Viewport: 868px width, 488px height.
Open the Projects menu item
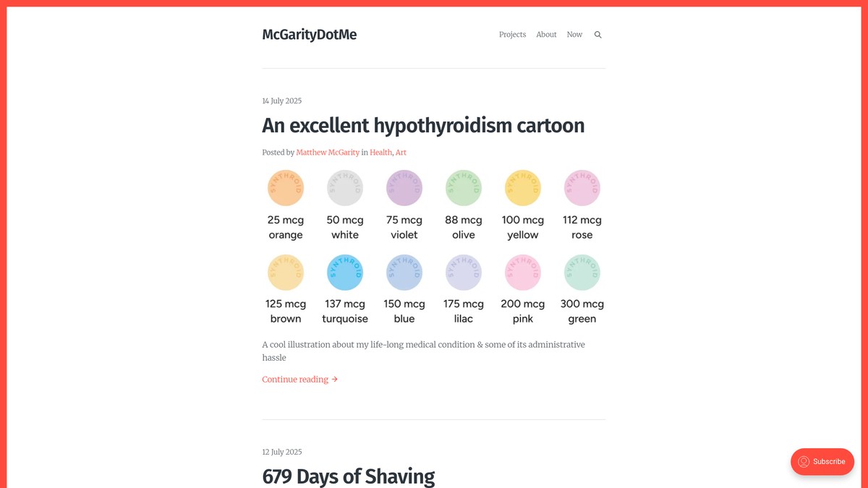click(512, 35)
